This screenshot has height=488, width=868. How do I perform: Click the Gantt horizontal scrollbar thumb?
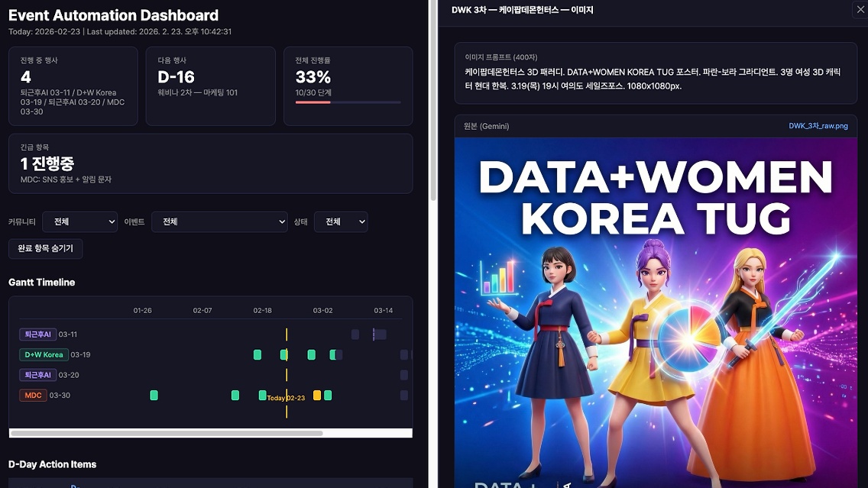[166, 433]
